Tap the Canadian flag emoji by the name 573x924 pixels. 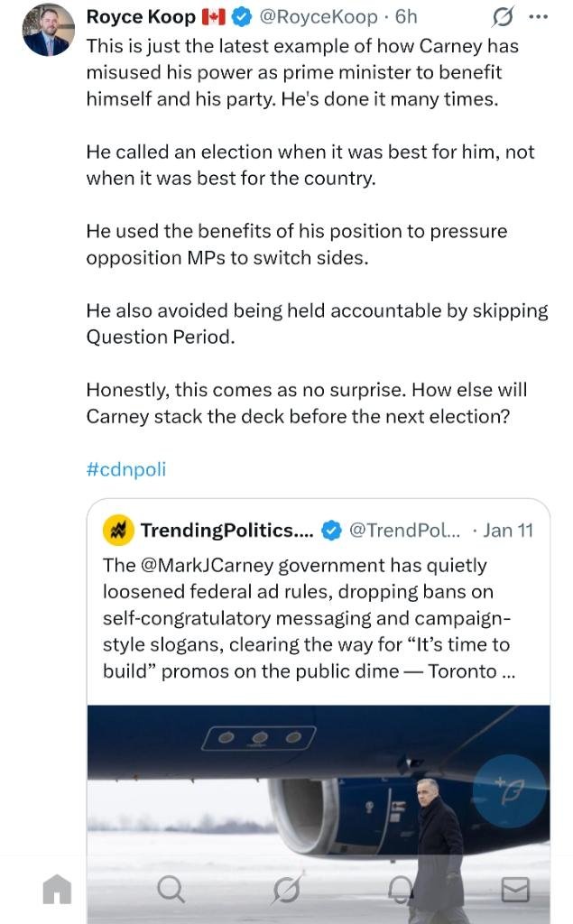[x=213, y=16]
